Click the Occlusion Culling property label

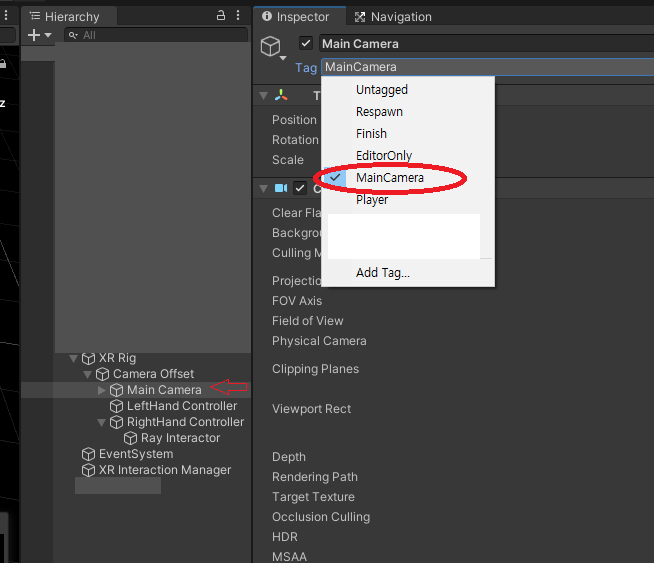[x=321, y=517]
